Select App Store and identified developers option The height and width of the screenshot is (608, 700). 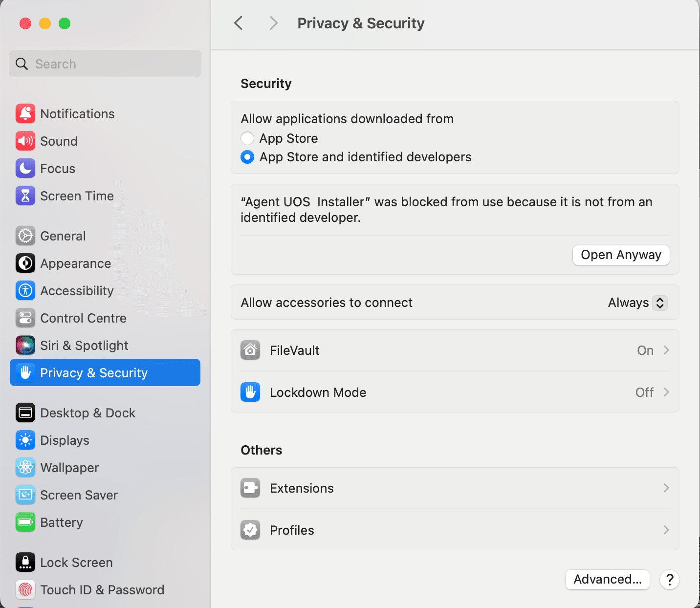(247, 157)
